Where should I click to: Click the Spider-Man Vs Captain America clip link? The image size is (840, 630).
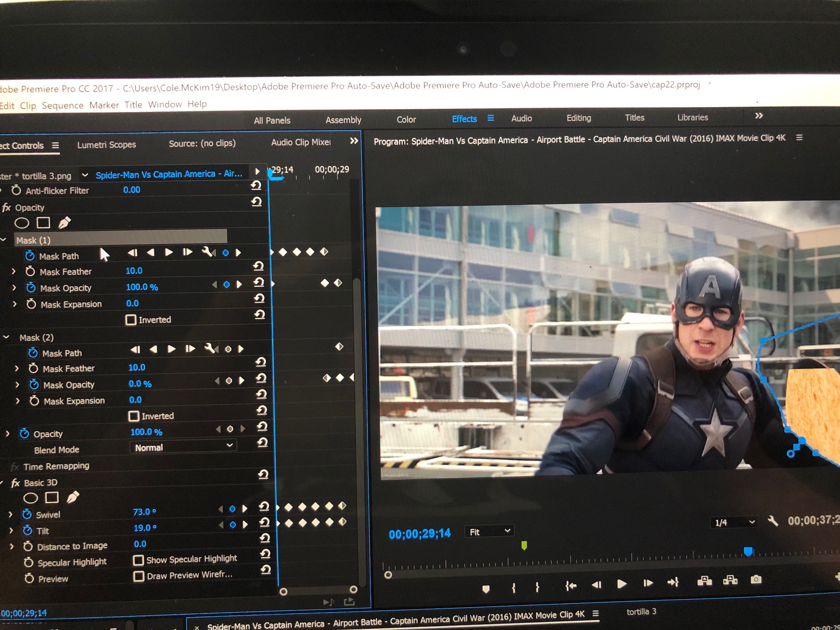[169, 174]
